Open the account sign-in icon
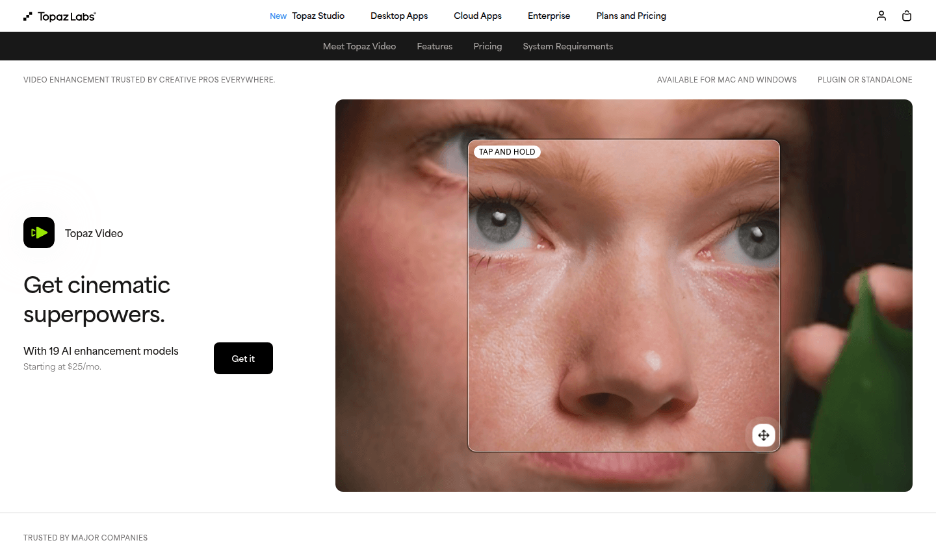Screen dimensions: 936x560 (x=881, y=16)
